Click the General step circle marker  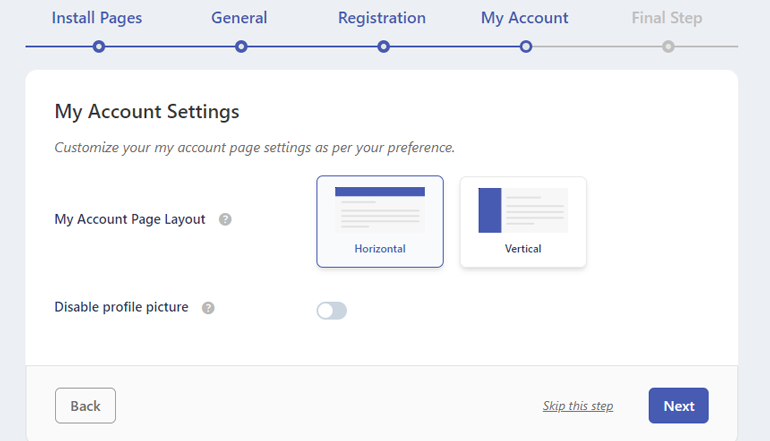tap(241, 47)
